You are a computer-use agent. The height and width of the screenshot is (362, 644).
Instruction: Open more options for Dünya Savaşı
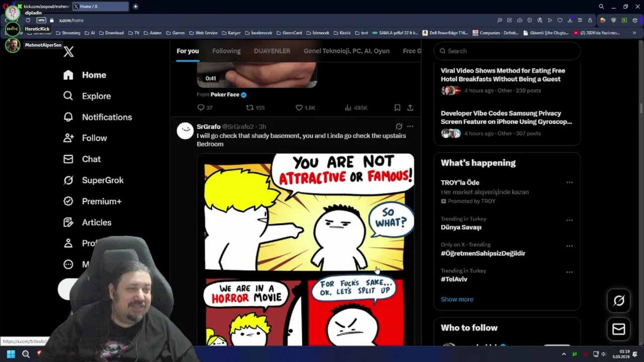pyautogui.click(x=570, y=220)
